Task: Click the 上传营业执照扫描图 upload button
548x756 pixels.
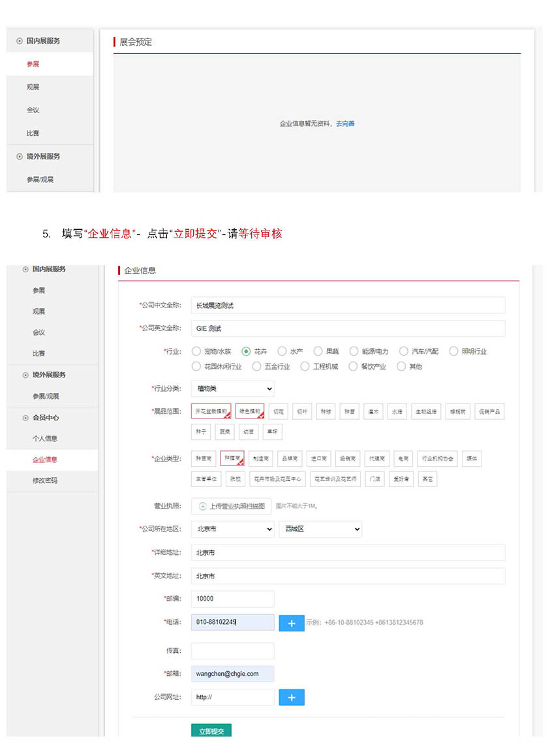Action: 232,506
